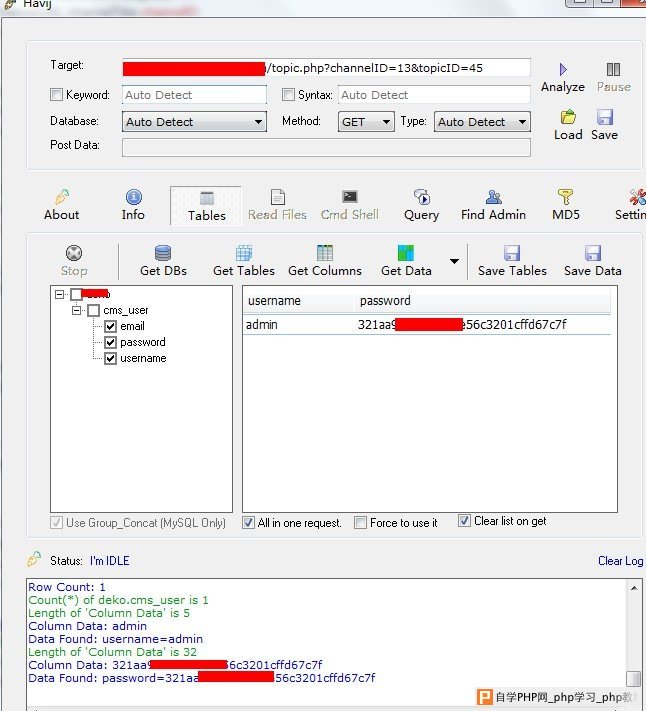
Task: Open the MD5 section
Action: [565, 205]
